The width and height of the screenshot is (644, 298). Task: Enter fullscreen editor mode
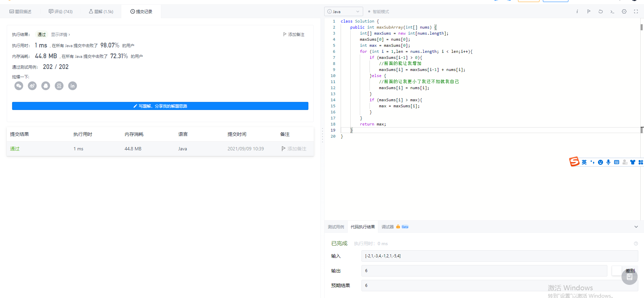[x=636, y=11]
